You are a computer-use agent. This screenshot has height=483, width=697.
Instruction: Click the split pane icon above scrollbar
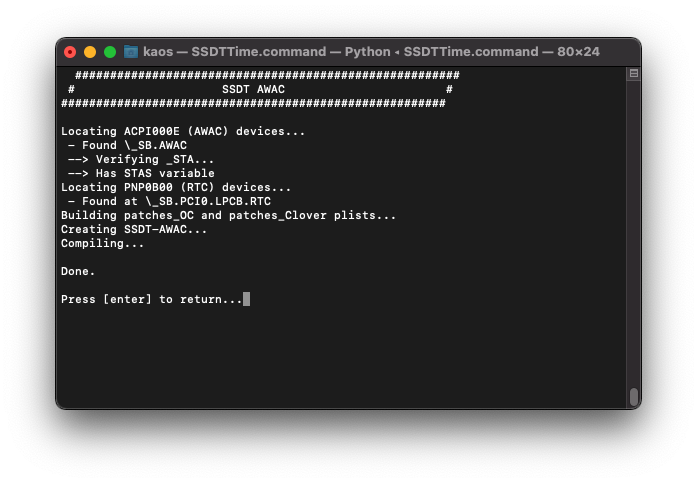(633, 74)
